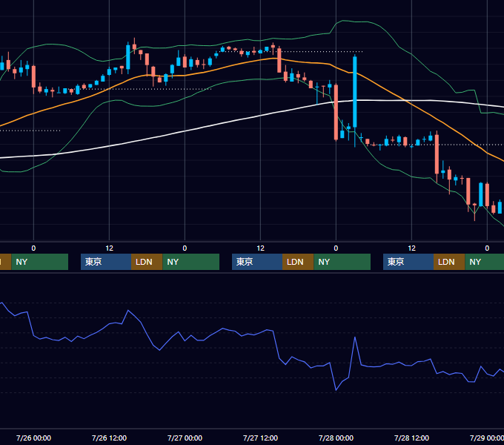Click the LDN session bar for 7/26
The height and width of the screenshot is (445, 504).
(147, 262)
